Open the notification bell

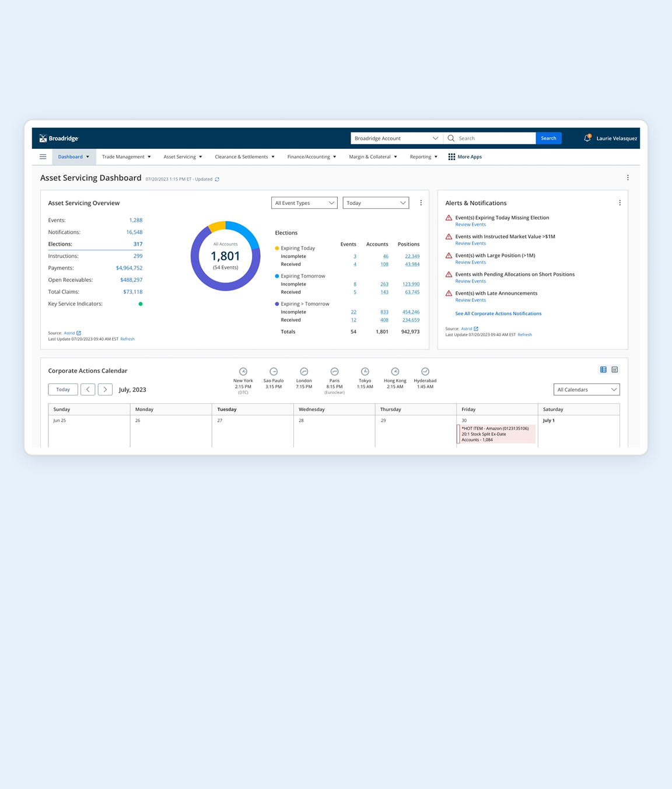pyautogui.click(x=587, y=138)
